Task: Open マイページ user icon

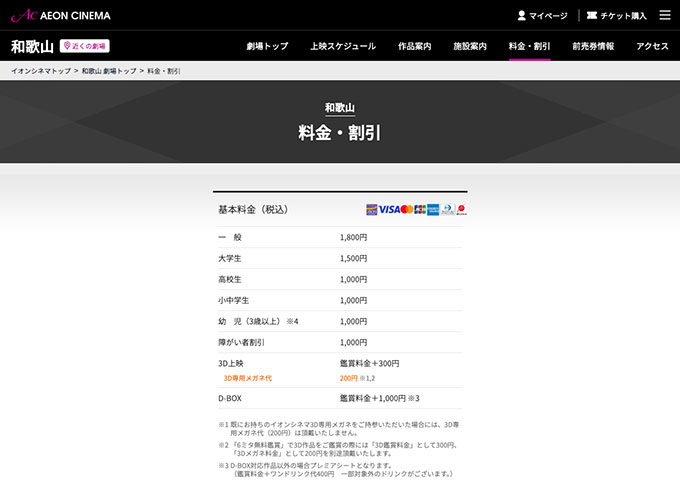Action: pos(522,16)
